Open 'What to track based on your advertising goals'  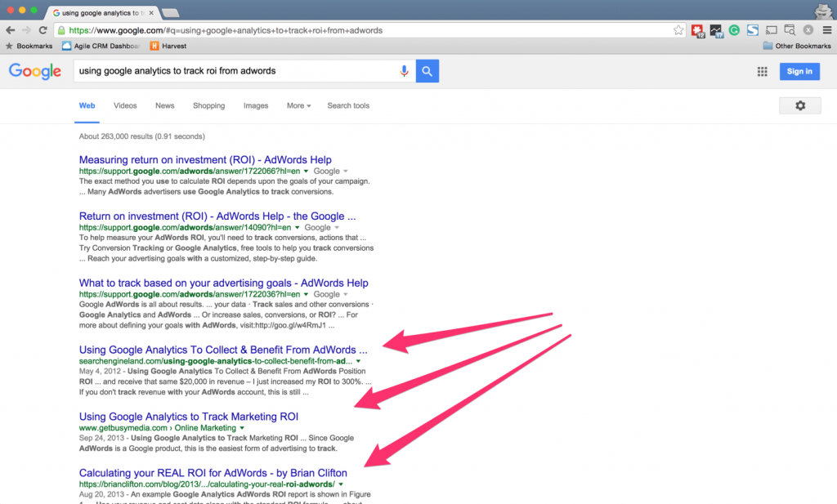click(x=224, y=283)
